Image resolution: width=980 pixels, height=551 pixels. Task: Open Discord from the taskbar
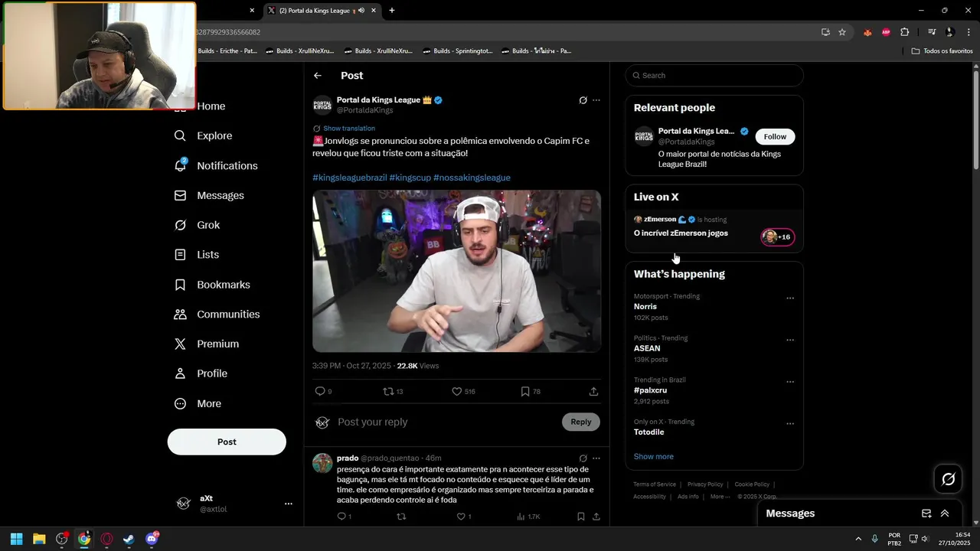[x=152, y=539]
